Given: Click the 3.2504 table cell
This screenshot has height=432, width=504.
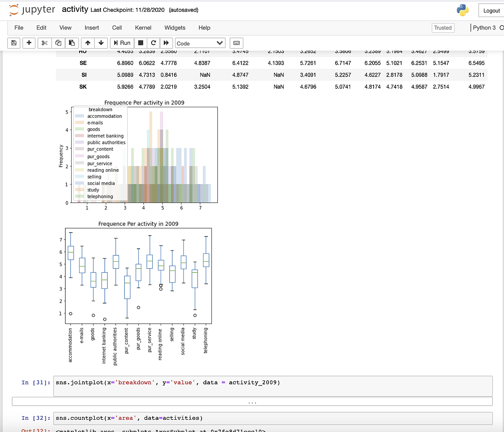Looking at the screenshot, I should [202, 87].
